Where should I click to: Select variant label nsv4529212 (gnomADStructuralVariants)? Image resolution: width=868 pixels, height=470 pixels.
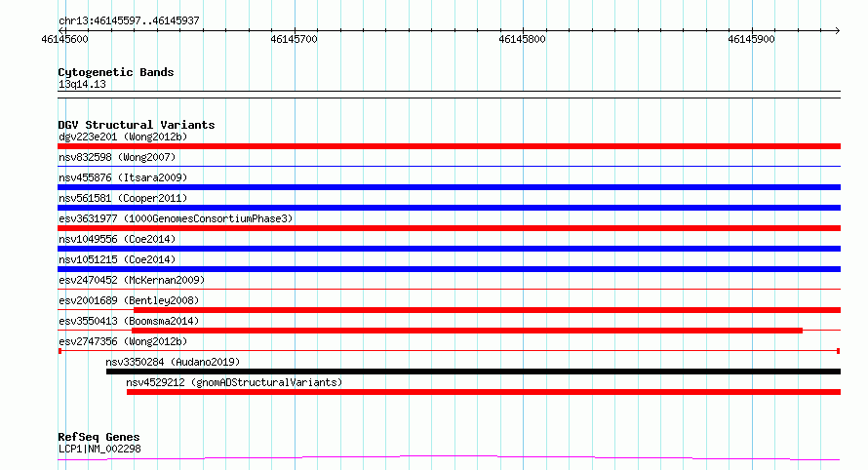(234, 382)
